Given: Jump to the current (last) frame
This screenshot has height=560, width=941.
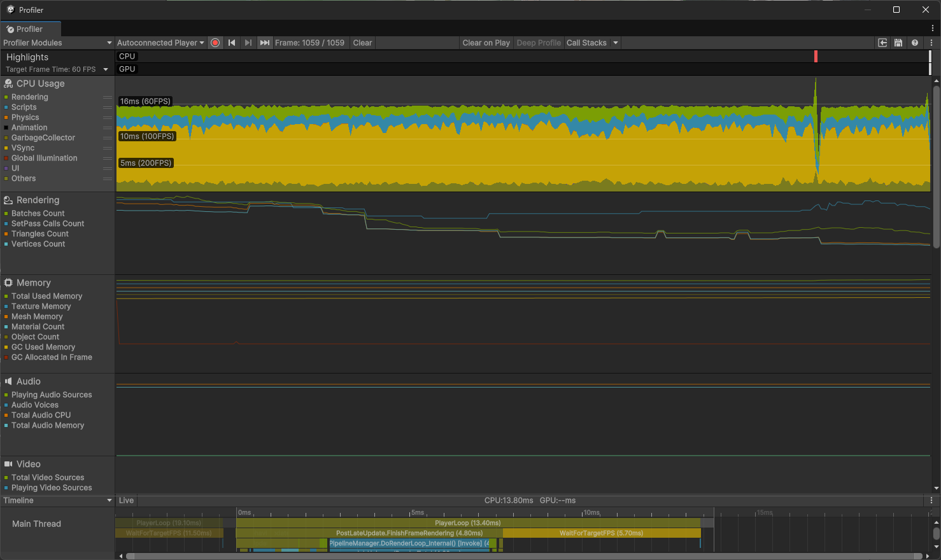Looking at the screenshot, I should [265, 43].
